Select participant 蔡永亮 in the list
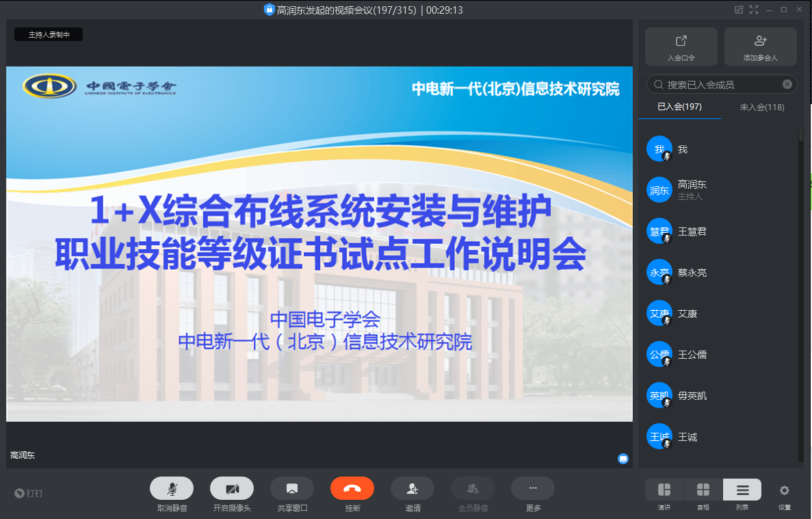 [x=720, y=273]
